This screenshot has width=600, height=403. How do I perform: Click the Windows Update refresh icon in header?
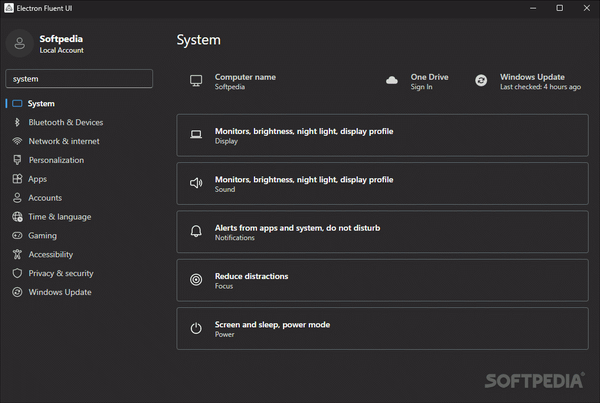[481, 80]
